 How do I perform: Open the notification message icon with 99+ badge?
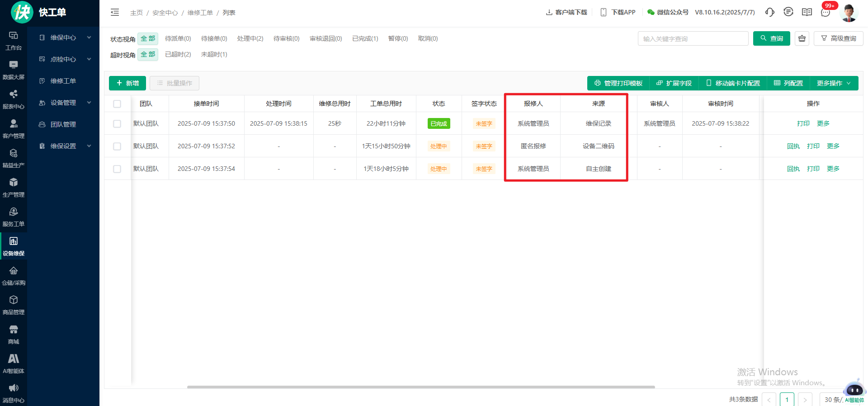[x=826, y=12]
